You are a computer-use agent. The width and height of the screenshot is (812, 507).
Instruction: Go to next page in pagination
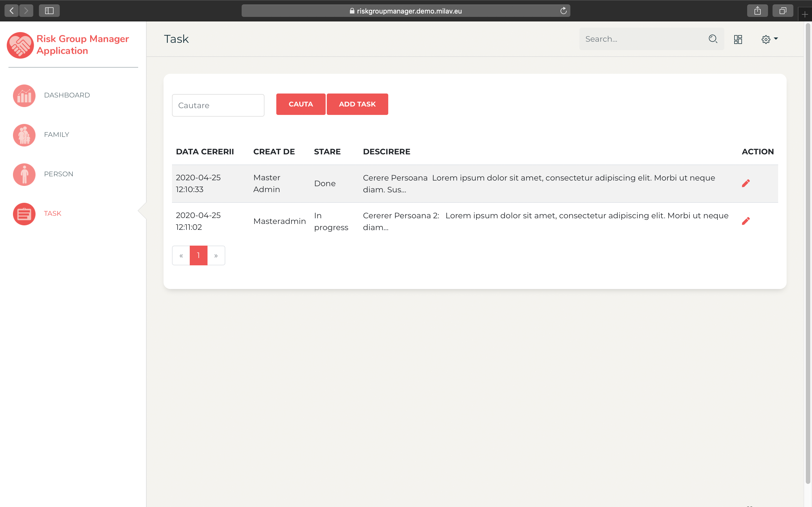click(216, 255)
